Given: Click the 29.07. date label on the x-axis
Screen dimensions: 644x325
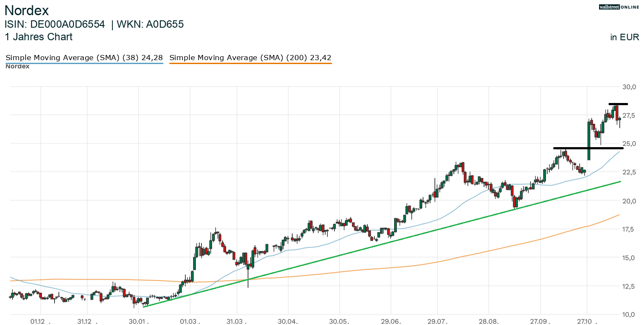Looking at the screenshot, I should click(x=437, y=322).
